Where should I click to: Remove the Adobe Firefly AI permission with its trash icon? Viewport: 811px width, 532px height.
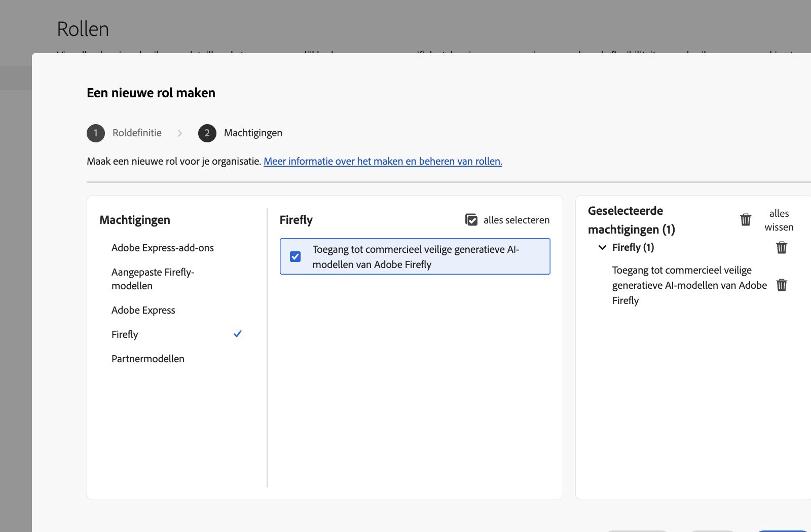[782, 285]
